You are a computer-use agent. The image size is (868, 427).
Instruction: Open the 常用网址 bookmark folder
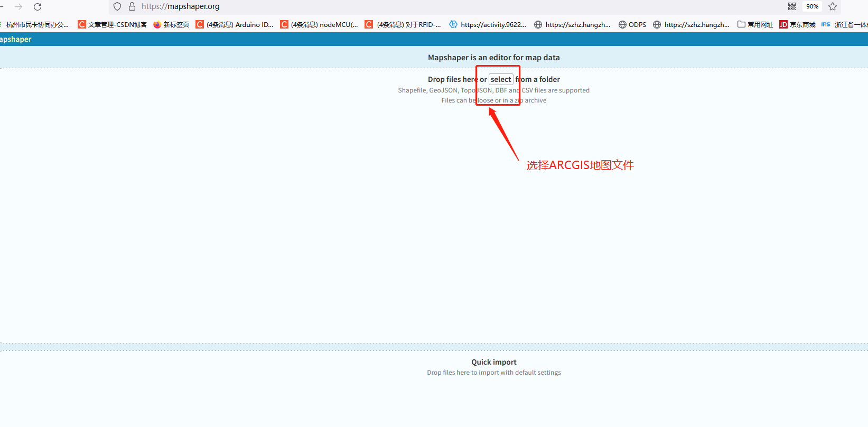pyautogui.click(x=755, y=24)
